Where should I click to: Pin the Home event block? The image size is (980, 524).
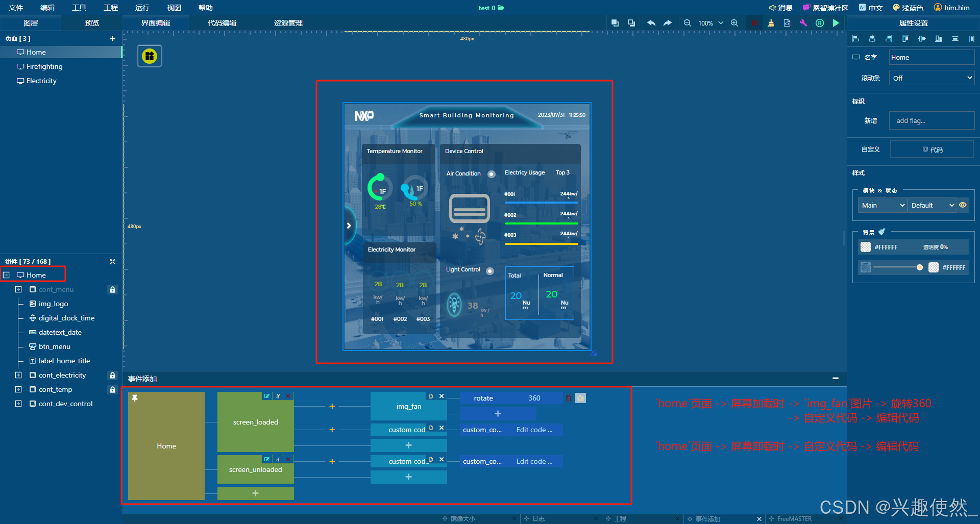click(135, 398)
